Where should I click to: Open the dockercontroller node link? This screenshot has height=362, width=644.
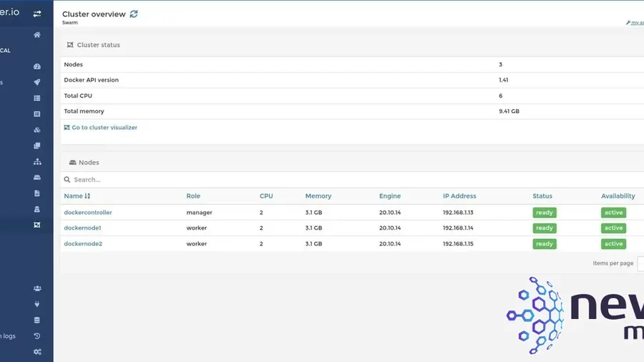(x=88, y=212)
